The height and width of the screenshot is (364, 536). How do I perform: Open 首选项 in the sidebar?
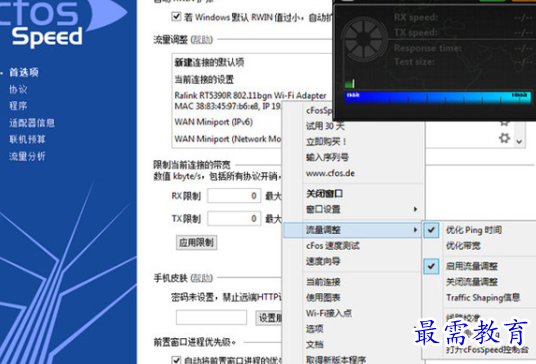click(x=24, y=72)
